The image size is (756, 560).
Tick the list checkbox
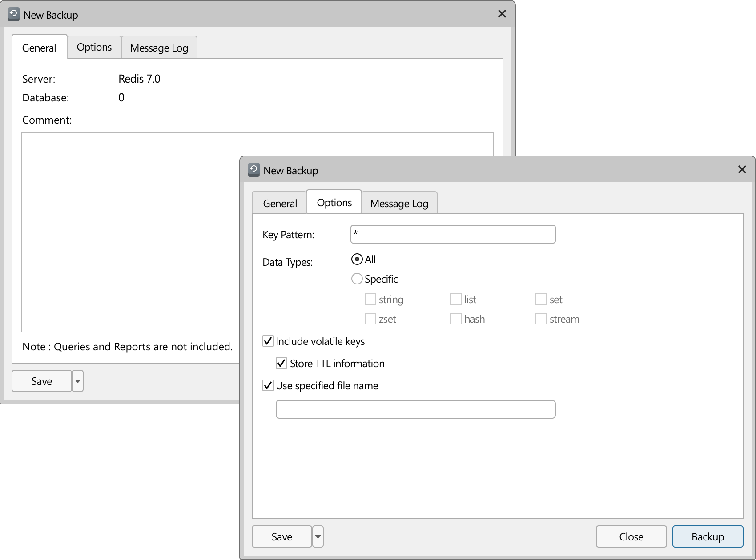pyautogui.click(x=455, y=299)
